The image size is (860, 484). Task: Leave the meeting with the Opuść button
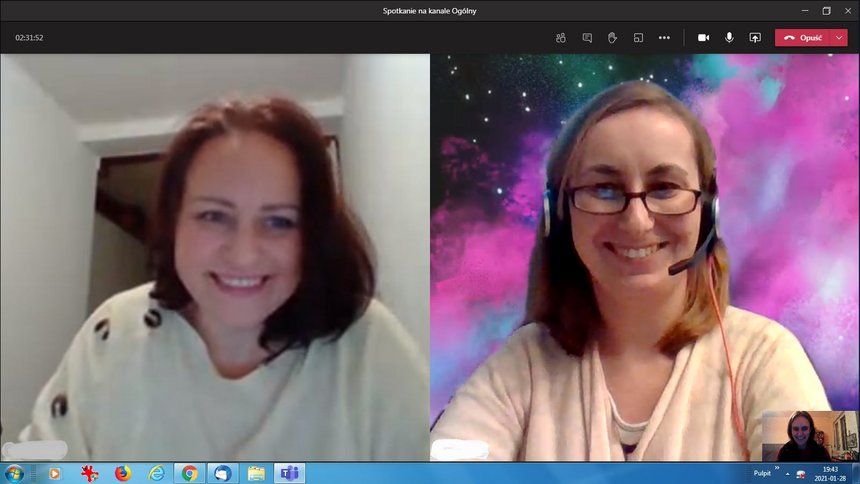pos(803,38)
